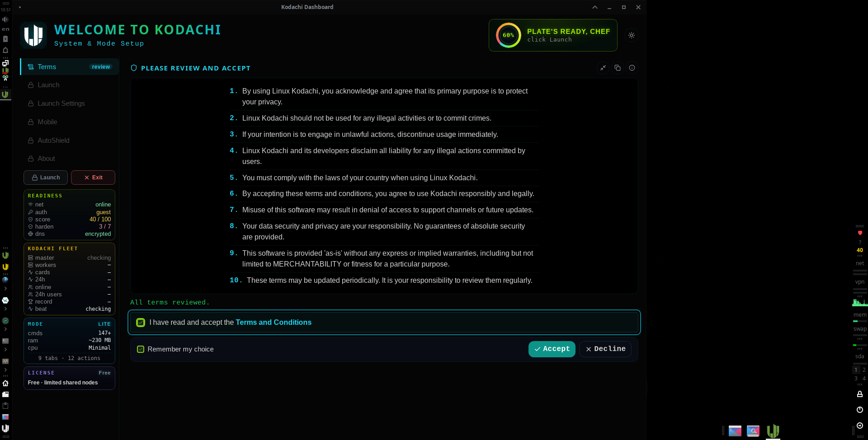Click the 'score' row in Readiness card
Viewport: 868px width, 440px height.
69,220
